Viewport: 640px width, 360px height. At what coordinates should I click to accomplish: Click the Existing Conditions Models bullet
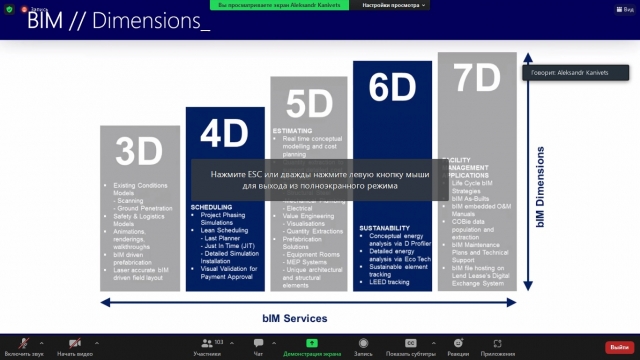tap(140, 189)
